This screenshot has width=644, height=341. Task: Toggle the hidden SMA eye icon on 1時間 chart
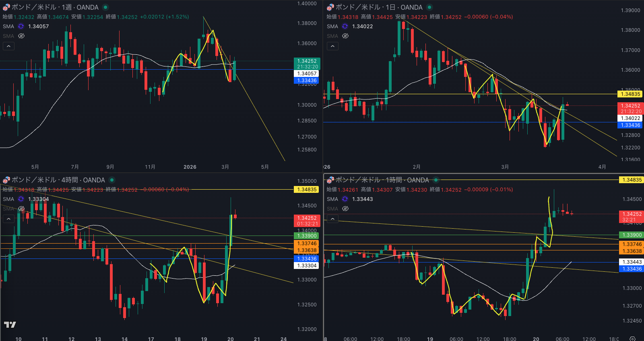(x=345, y=209)
